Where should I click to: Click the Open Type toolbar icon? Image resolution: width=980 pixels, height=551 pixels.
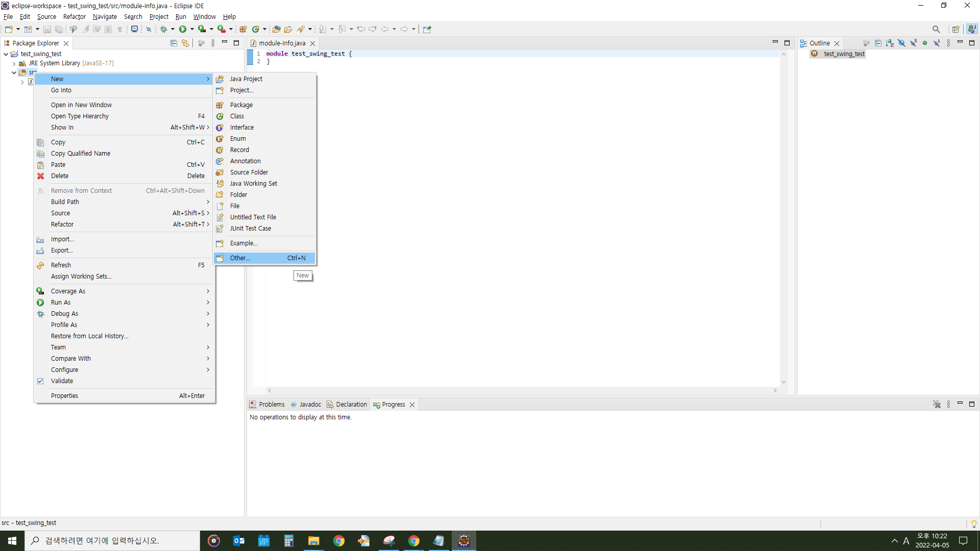pos(276,29)
